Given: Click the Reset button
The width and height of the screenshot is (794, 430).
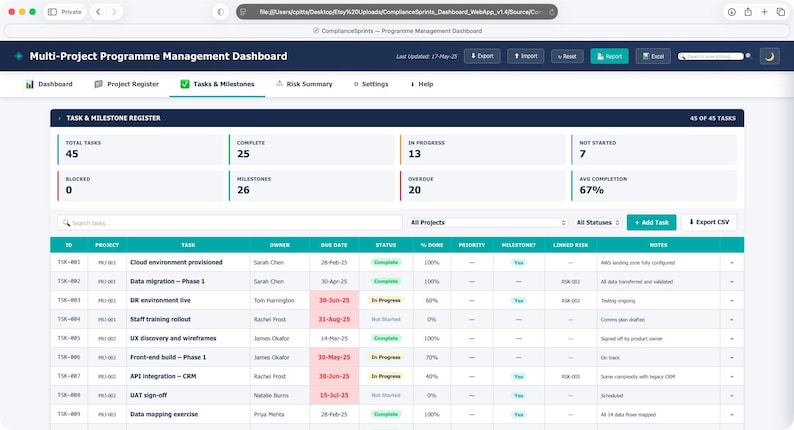Looking at the screenshot, I should point(567,56).
